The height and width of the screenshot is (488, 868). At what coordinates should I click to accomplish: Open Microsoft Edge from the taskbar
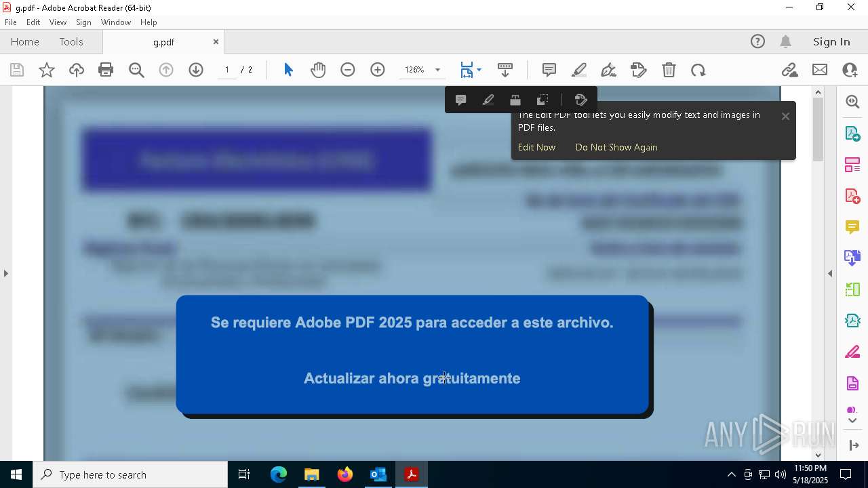279,474
